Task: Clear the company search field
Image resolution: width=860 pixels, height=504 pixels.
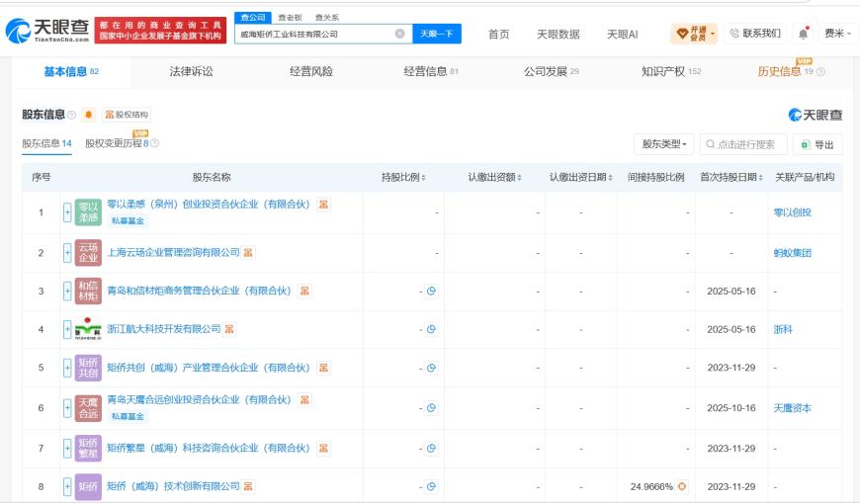Action: (x=399, y=34)
